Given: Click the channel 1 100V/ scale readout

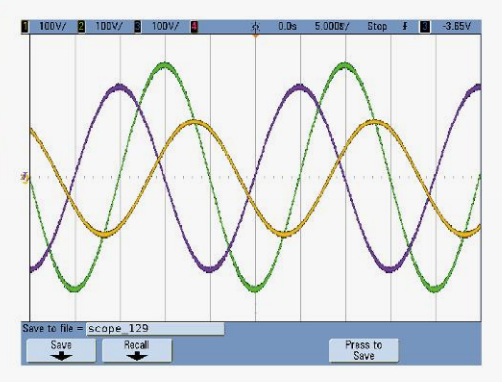Looking at the screenshot, I should [53, 26].
